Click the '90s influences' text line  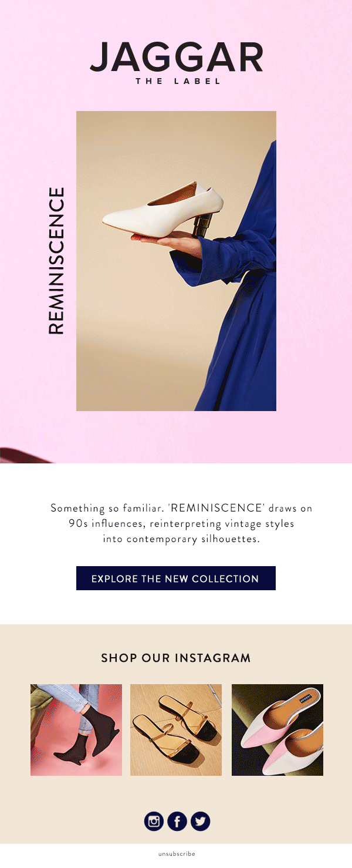point(181,523)
